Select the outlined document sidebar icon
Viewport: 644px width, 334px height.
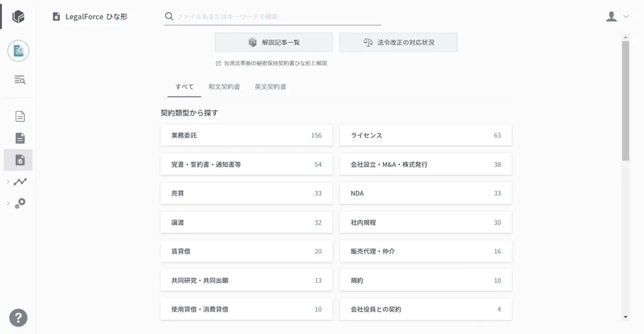click(x=20, y=116)
